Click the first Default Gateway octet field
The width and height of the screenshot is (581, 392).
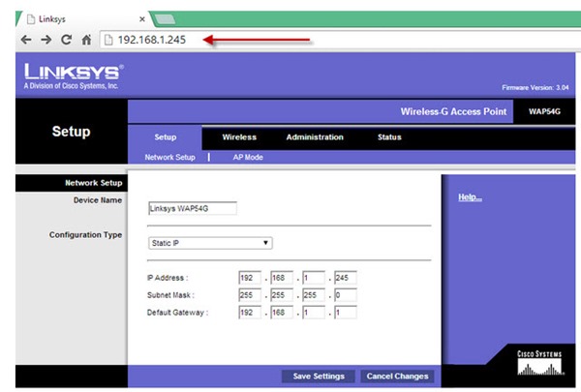[x=250, y=313]
